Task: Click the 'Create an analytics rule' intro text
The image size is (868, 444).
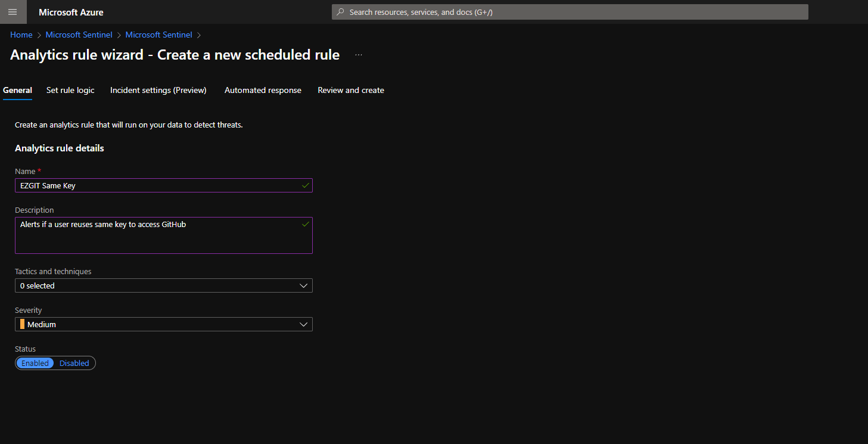Action: (129, 125)
